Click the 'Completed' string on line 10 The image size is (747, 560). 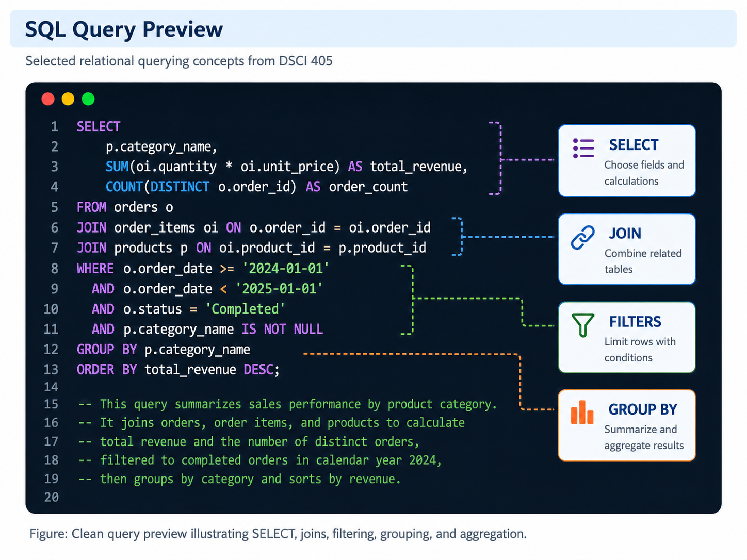(245, 309)
